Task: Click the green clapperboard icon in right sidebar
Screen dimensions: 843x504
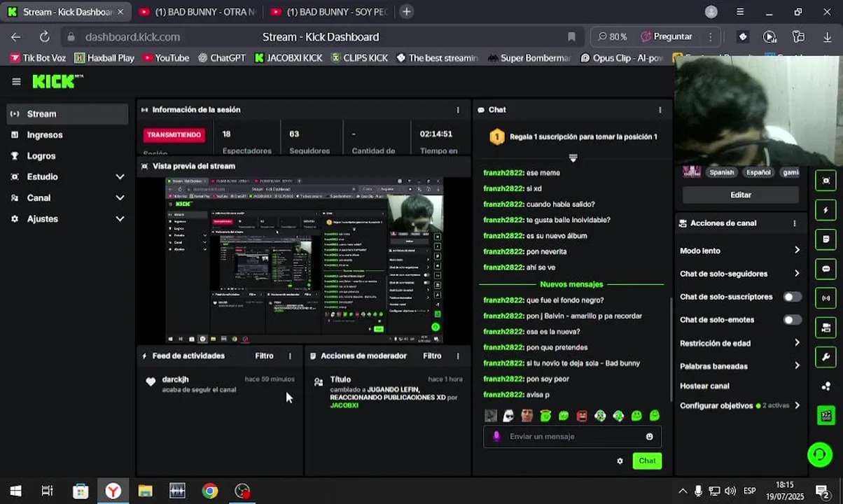Action: [826, 415]
